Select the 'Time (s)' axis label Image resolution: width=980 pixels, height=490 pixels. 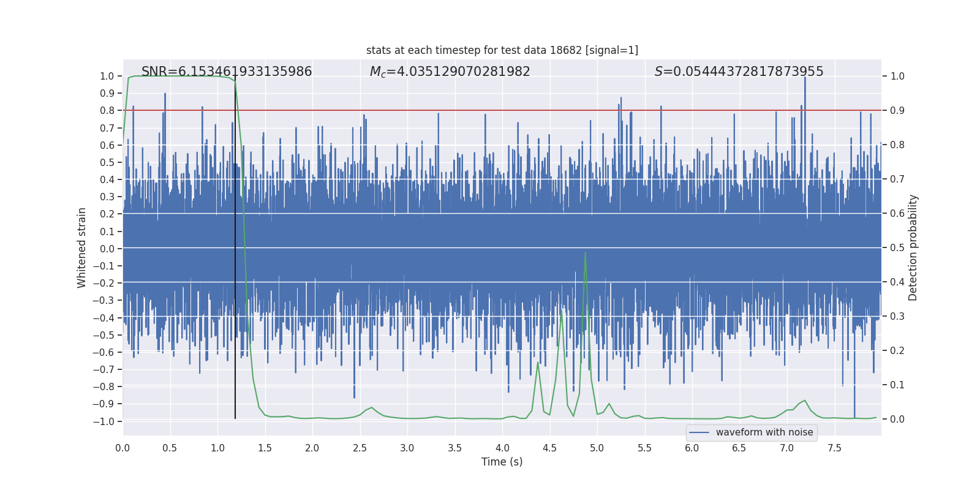(502, 462)
